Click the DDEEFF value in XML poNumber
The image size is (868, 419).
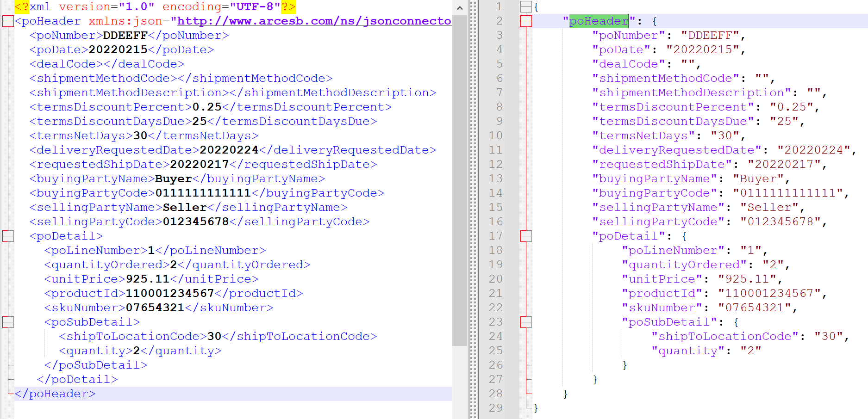coord(125,36)
